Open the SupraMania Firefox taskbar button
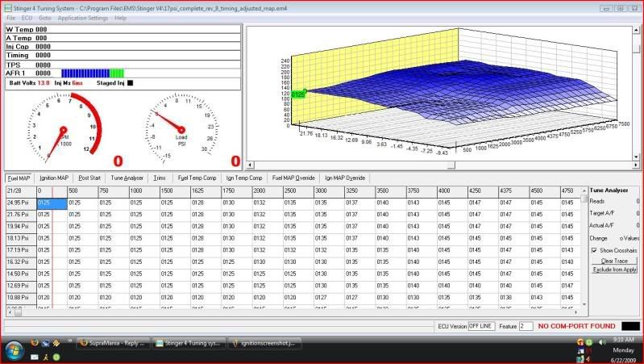 click(x=114, y=344)
